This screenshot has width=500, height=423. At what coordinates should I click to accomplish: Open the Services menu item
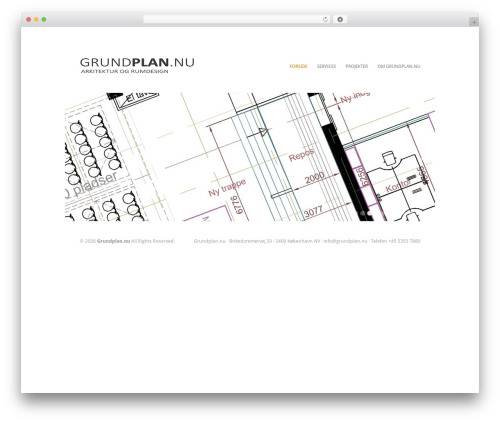pyautogui.click(x=326, y=66)
